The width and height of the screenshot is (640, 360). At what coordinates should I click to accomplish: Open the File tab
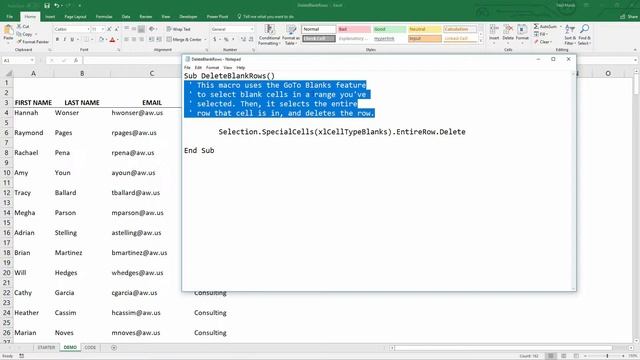10,17
